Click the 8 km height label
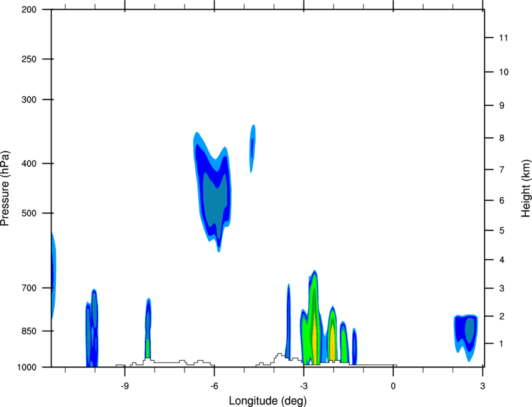This screenshot has height=407, width=532. pyautogui.click(x=502, y=138)
